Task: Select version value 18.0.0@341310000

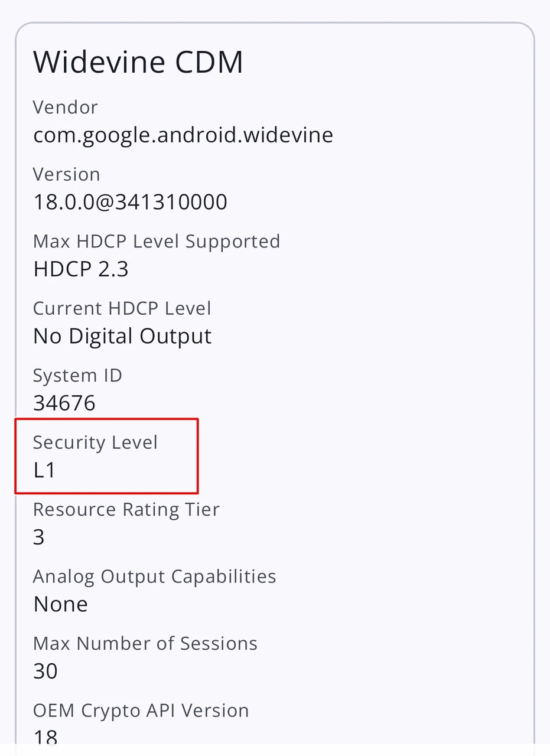Action: tap(130, 202)
